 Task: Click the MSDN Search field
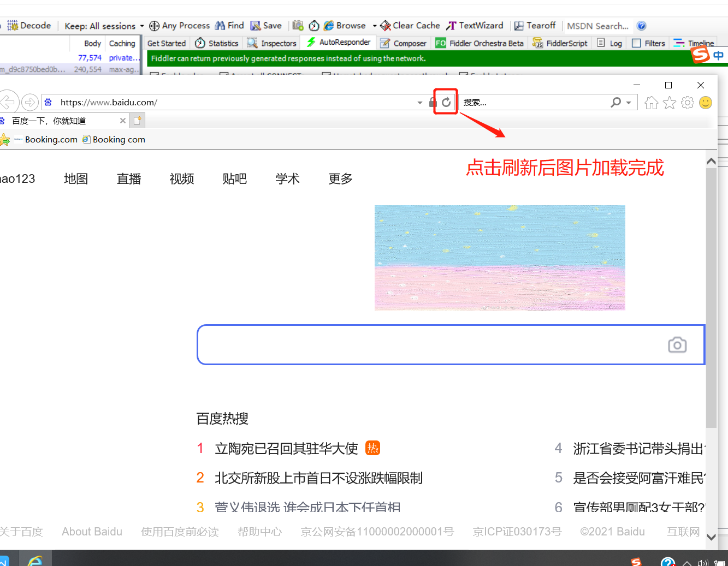598,26
